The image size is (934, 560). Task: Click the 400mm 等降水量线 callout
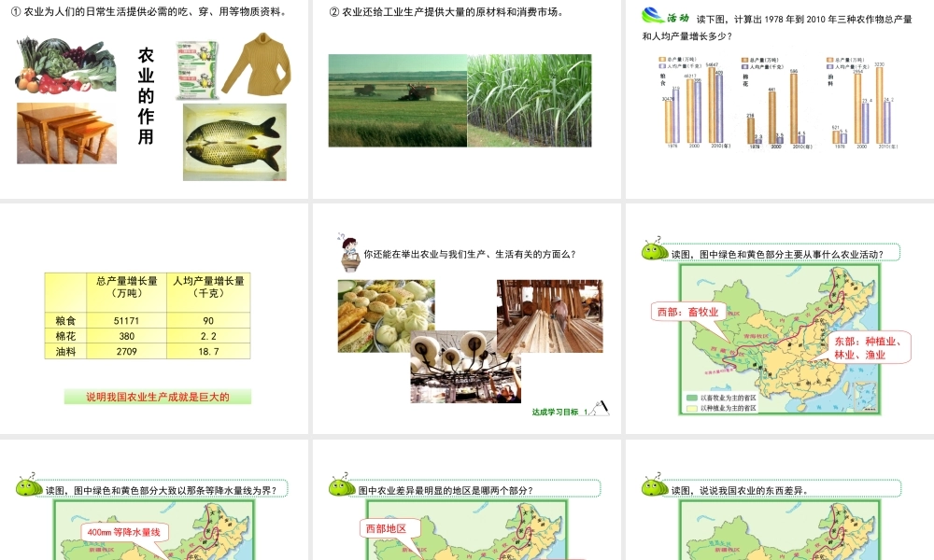(x=124, y=532)
